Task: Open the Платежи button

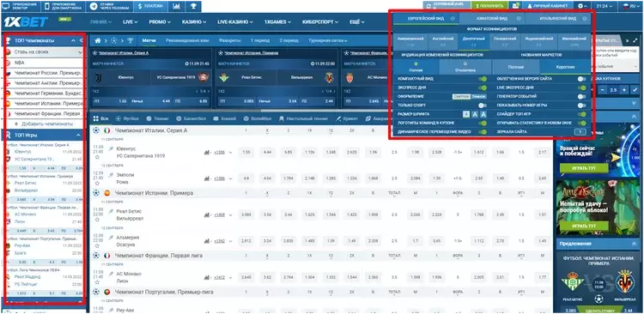Action: pos(151,6)
